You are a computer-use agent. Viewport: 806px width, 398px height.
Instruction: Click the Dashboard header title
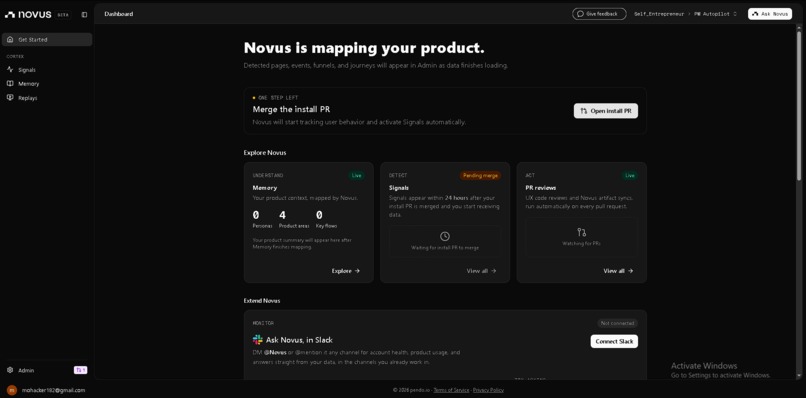[x=119, y=14]
